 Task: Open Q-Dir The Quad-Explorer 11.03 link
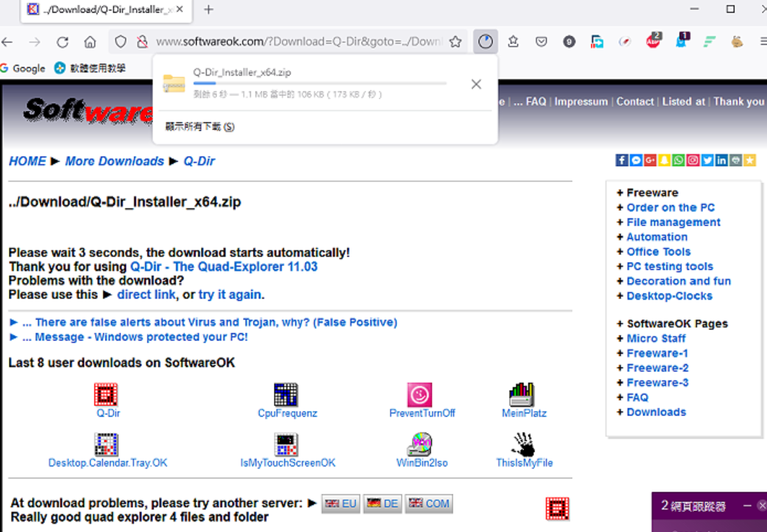click(x=224, y=266)
